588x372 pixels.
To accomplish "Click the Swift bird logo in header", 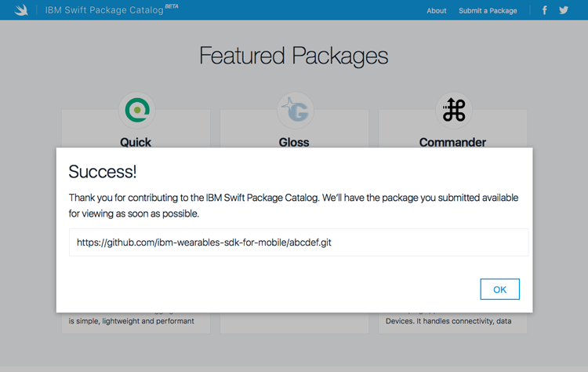I will (21, 9).
